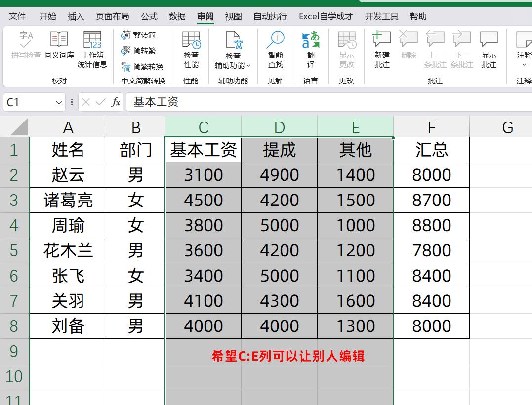Open the Excel自学成才 tab
Viewport: 532px width, 405px height.
[326, 16]
